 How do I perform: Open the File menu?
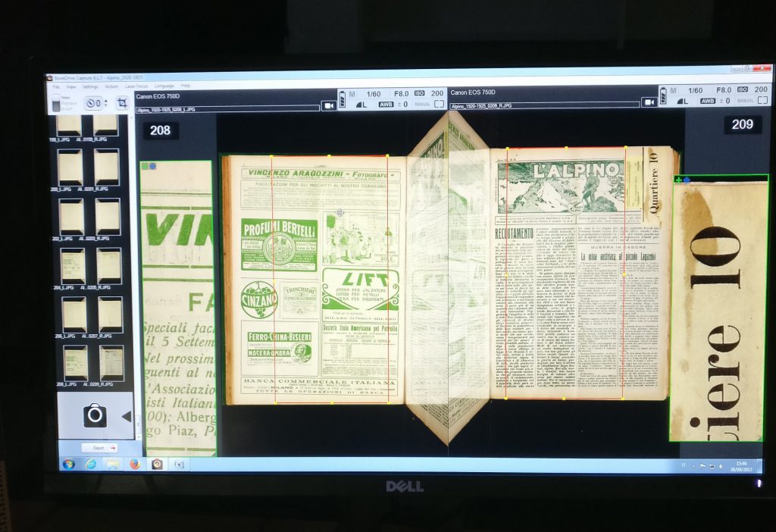(x=56, y=86)
